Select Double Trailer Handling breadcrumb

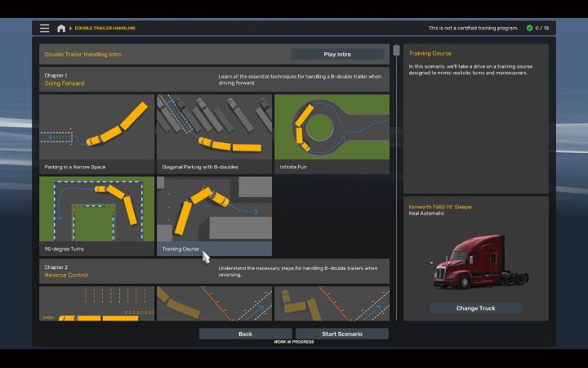(105, 28)
